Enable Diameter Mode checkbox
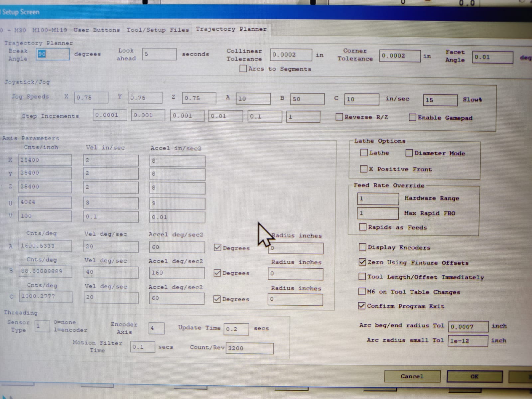 click(409, 153)
